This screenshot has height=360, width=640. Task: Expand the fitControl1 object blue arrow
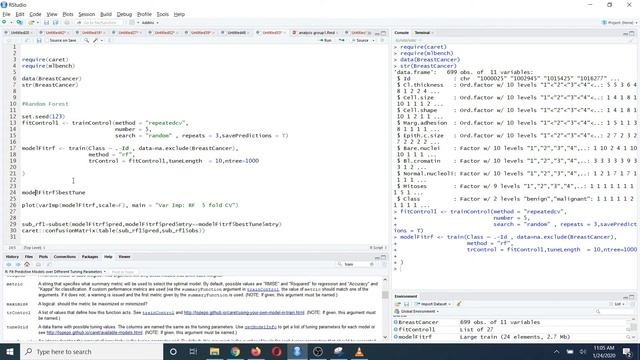(396, 329)
